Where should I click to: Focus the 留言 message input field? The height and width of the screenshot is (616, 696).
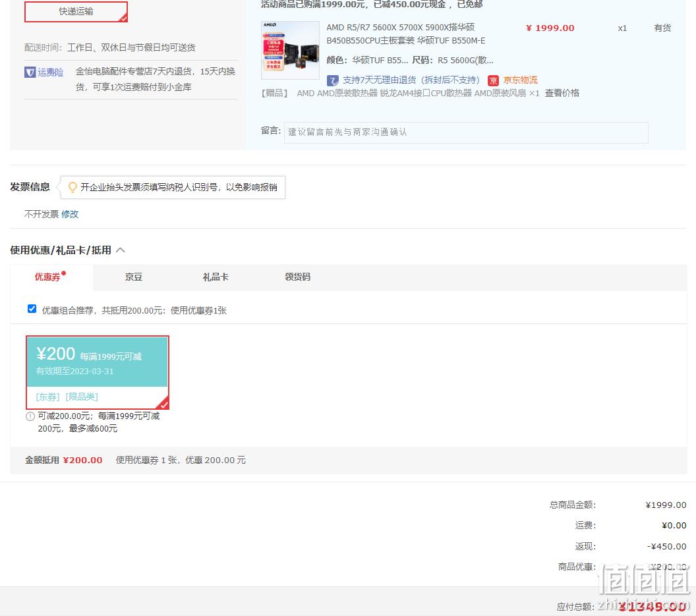click(466, 132)
